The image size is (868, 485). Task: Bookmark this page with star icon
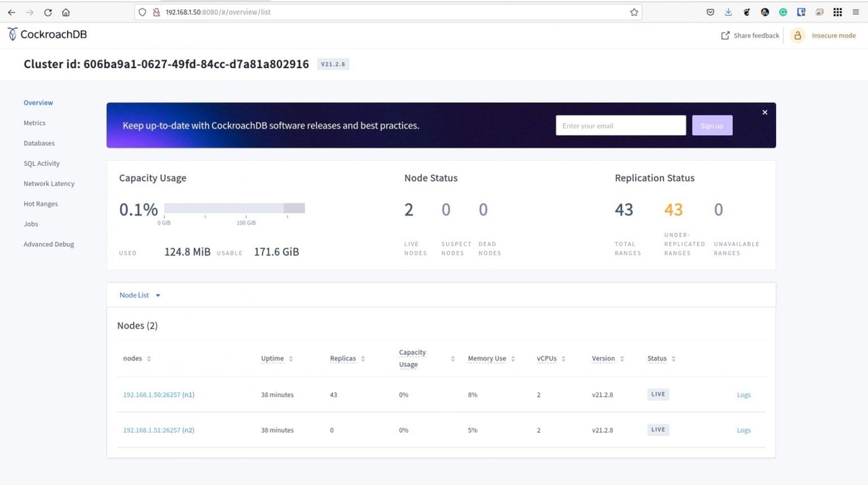click(634, 12)
